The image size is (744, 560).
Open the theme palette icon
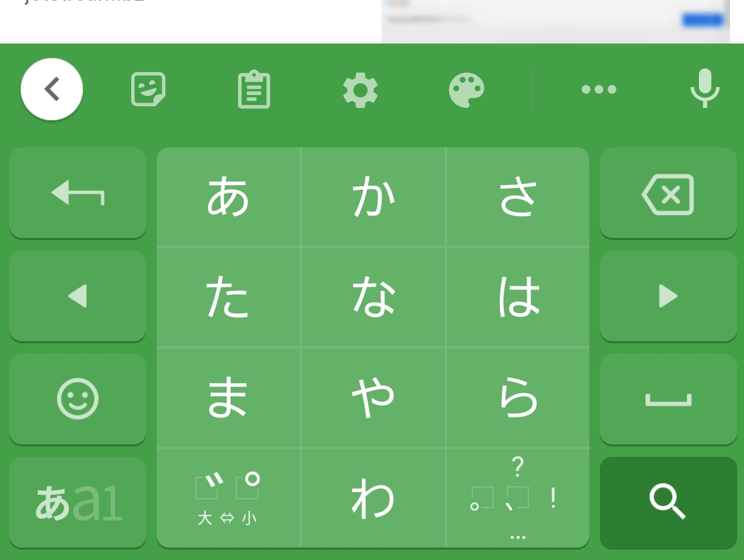(467, 90)
